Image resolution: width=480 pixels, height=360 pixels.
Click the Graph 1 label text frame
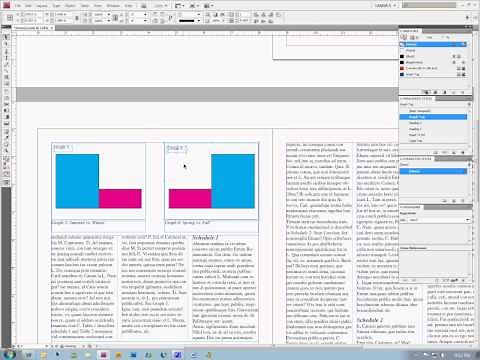click(62, 147)
